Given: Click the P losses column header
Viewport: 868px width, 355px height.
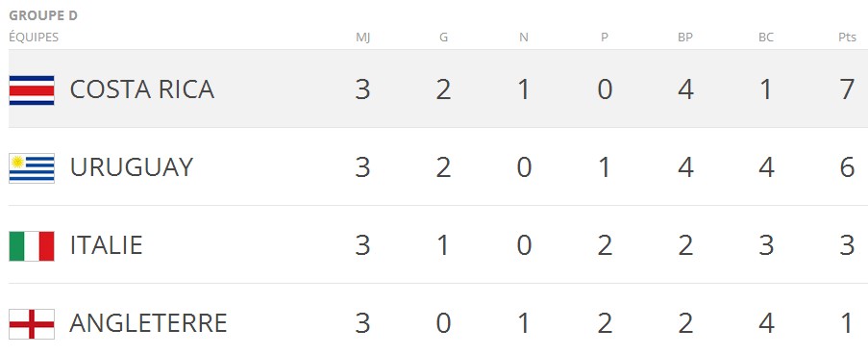Looking at the screenshot, I should [x=605, y=38].
